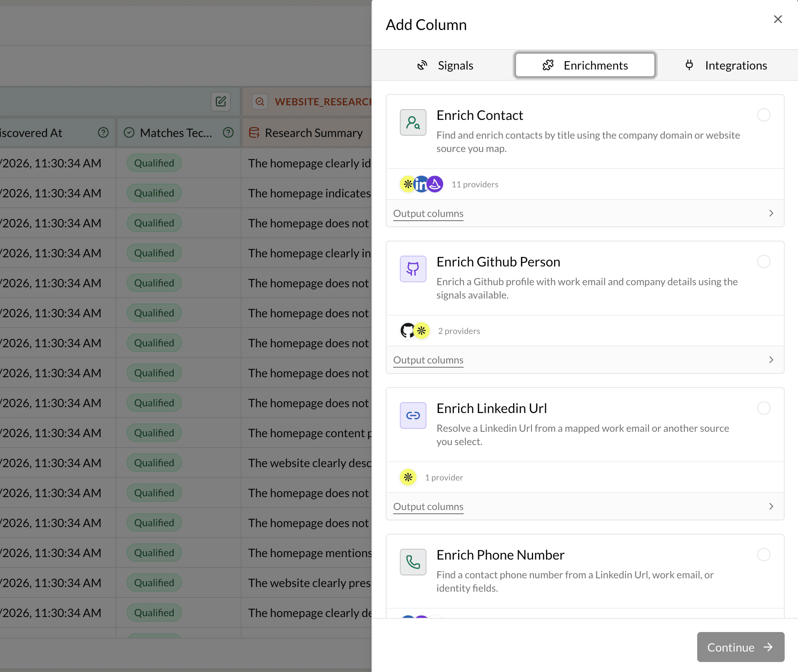Switch to the Signals tab
The image size is (798, 672).
445,65
